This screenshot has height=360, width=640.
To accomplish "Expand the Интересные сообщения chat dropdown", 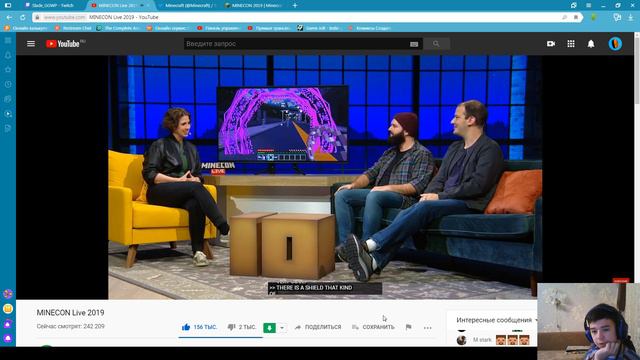I will [536, 320].
